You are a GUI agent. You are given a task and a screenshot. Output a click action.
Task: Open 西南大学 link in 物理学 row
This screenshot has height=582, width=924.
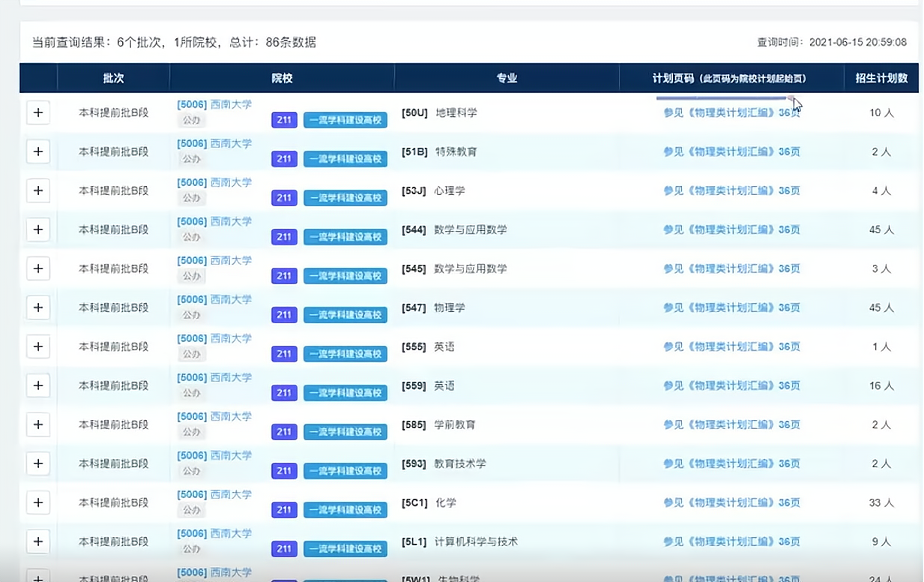(214, 299)
